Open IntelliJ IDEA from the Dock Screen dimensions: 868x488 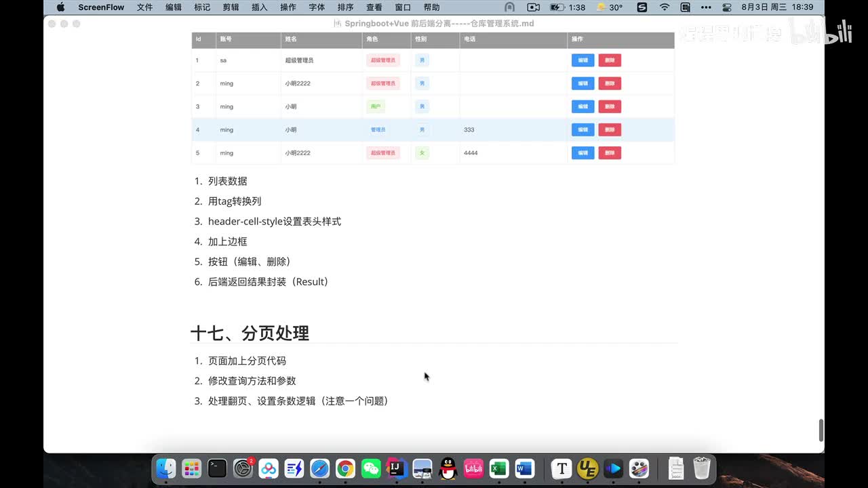pyautogui.click(x=397, y=468)
